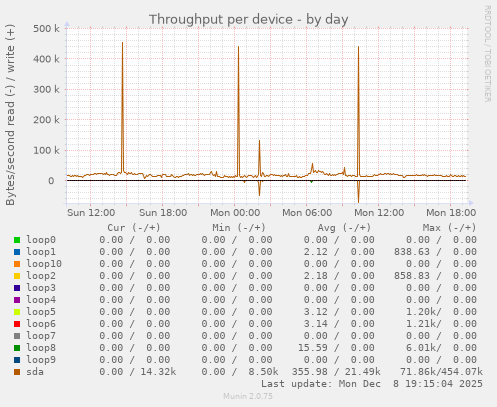
Task: Click the loop2 max value '858.83'
Action: click(x=412, y=276)
